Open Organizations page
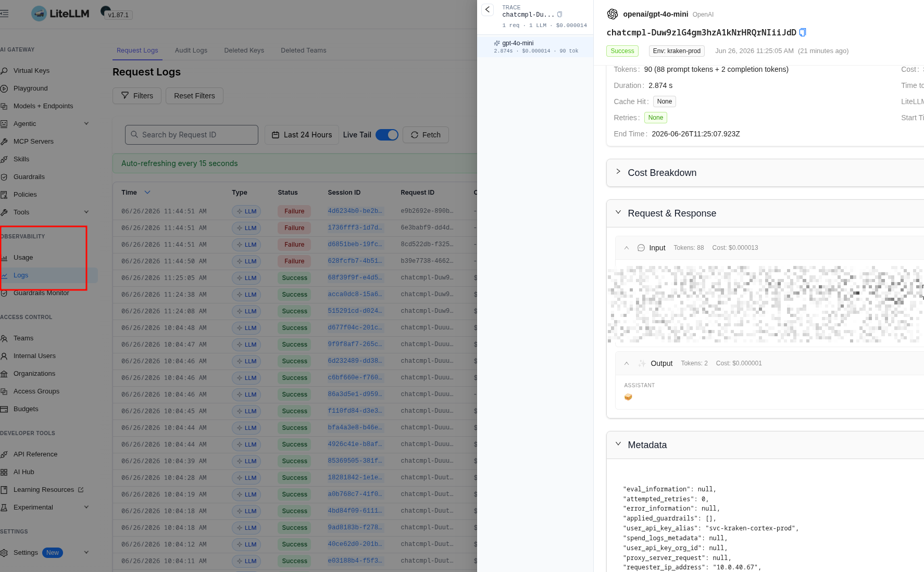The height and width of the screenshot is (572, 924). (34, 374)
